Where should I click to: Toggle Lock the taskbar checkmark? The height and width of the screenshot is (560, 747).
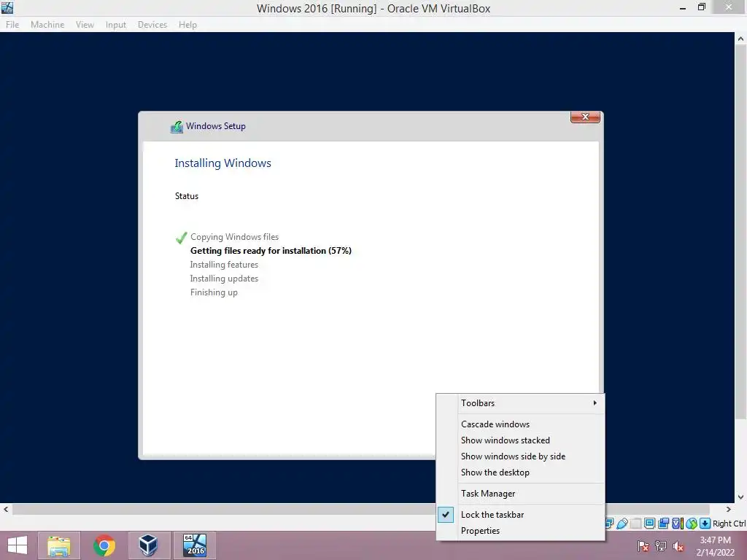(446, 514)
